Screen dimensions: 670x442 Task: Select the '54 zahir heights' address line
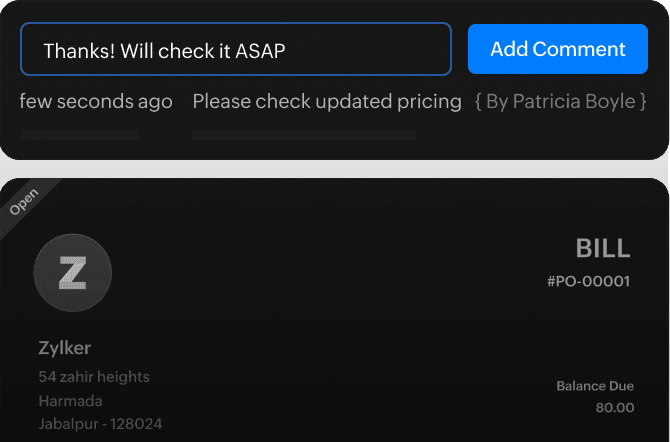(94, 377)
